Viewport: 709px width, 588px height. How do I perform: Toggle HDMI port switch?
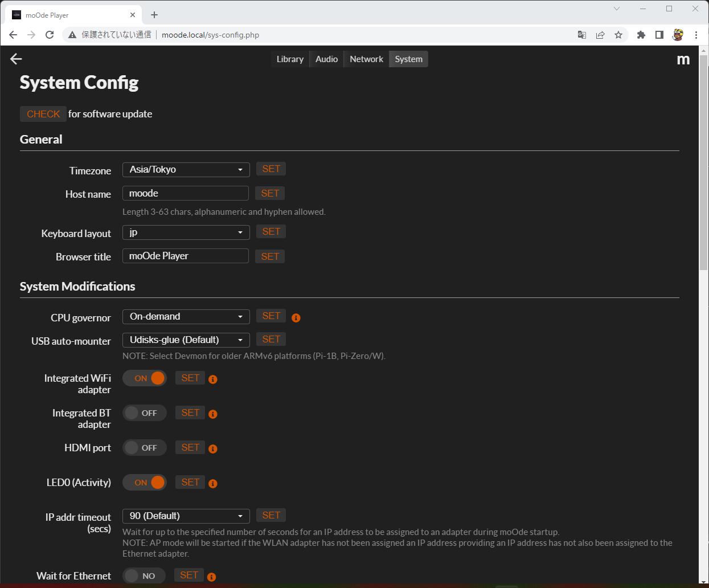coord(145,447)
